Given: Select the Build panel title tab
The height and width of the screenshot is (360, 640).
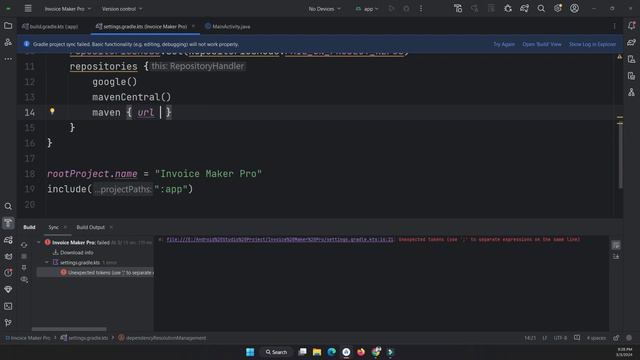Looking at the screenshot, I should [x=29, y=227].
